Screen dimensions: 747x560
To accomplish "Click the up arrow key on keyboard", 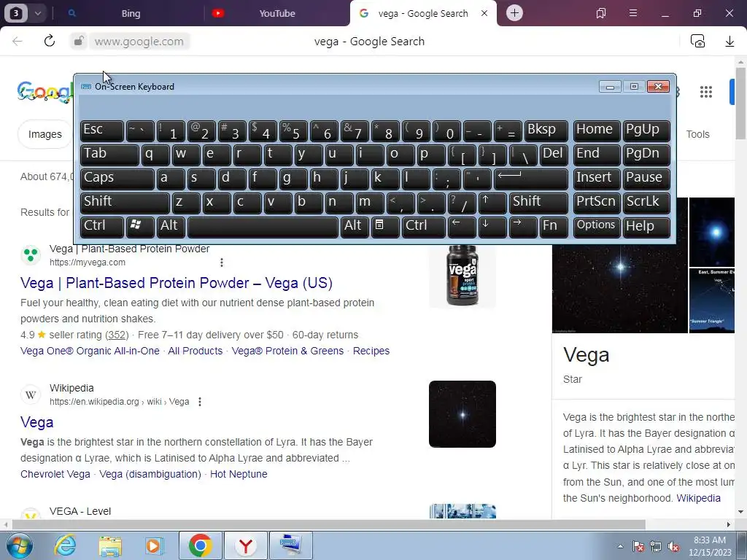I will click(492, 203).
